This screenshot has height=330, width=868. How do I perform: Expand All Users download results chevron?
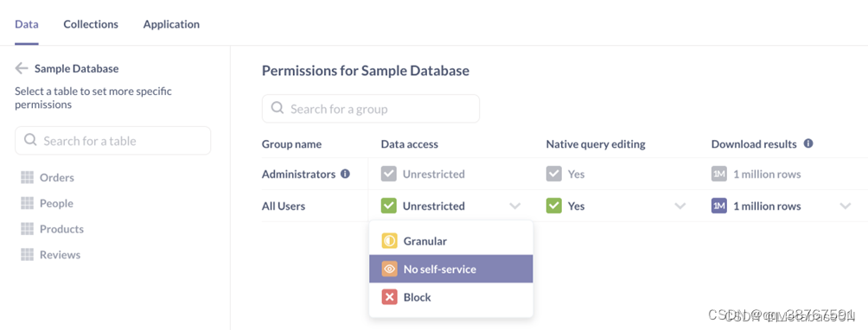(x=846, y=206)
